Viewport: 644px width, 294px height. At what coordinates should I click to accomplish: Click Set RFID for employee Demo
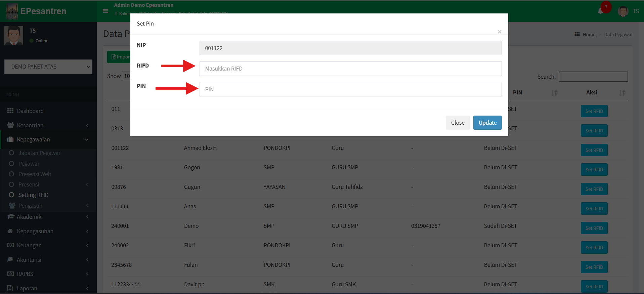point(594,228)
